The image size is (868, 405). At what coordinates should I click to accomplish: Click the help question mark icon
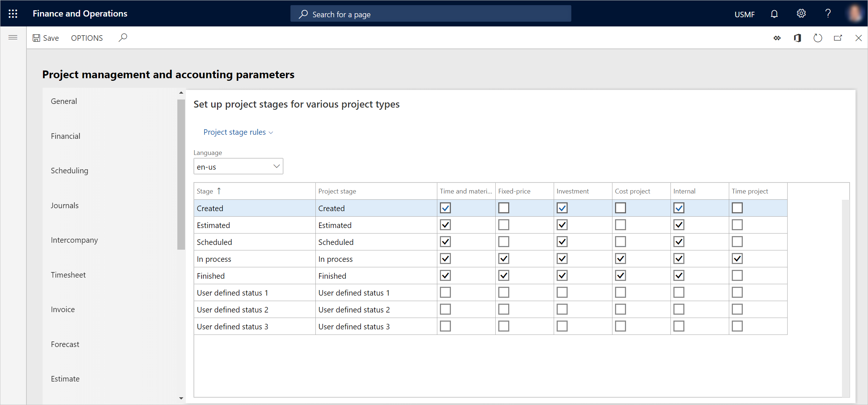[828, 14]
